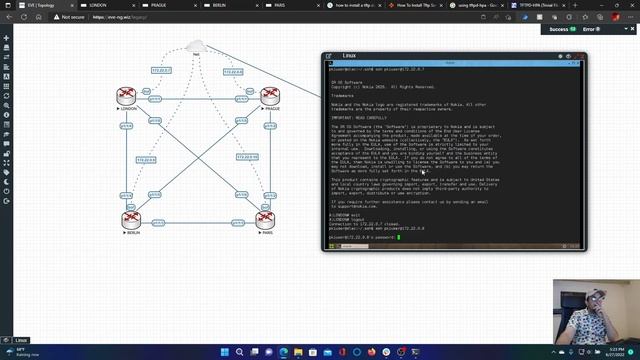Switch to the EVE | Topology browser tab
Viewport: 640px width, 360px height.
pyautogui.click(x=46, y=5)
